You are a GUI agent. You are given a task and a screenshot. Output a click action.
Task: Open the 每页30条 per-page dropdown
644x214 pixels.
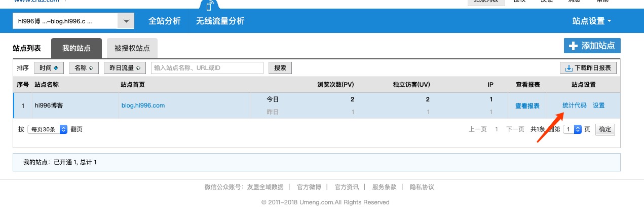[x=47, y=129]
